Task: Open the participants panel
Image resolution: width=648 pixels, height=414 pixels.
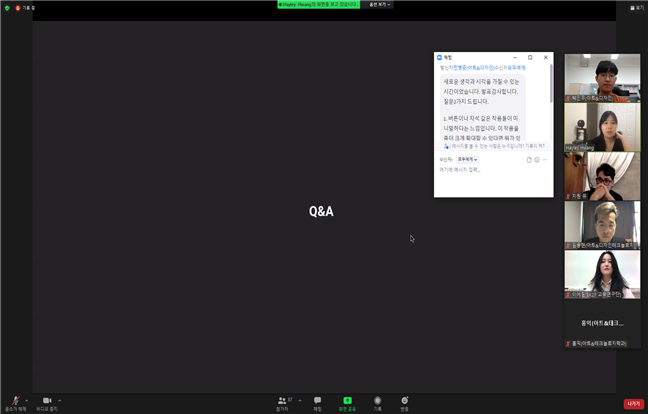Action: pos(282,401)
